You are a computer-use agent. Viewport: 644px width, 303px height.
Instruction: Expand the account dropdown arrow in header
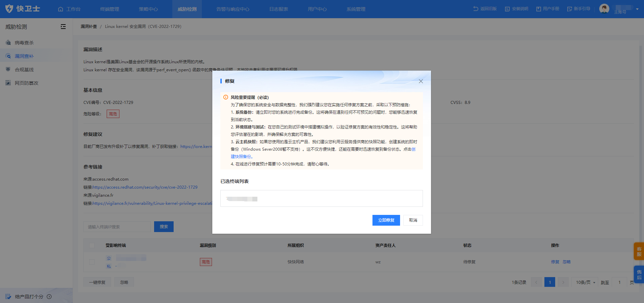tap(637, 9)
